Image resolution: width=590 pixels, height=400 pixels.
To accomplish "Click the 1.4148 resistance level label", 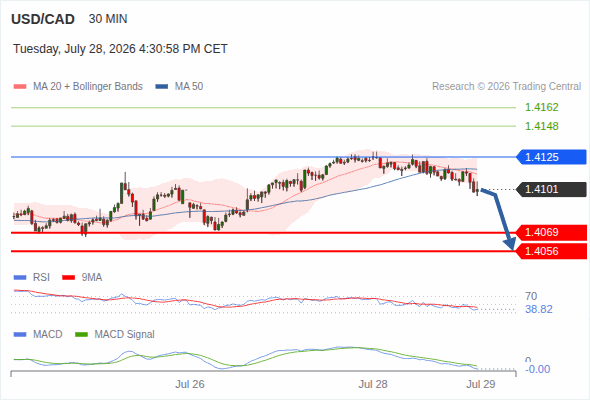I will tap(541, 126).
